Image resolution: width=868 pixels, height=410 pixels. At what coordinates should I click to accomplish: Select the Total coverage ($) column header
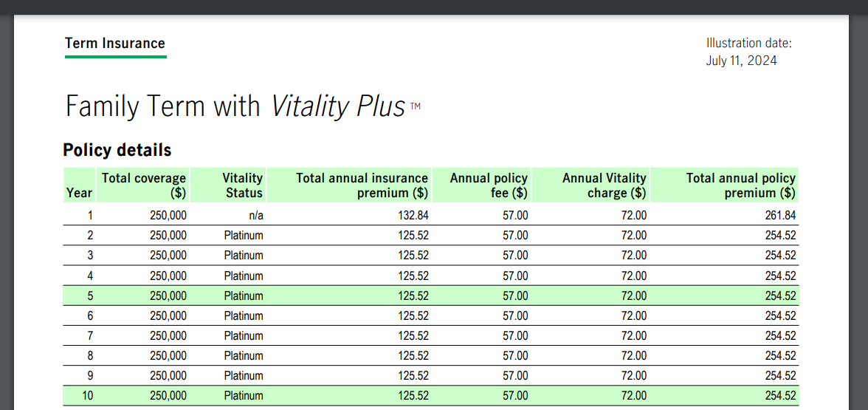click(144, 185)
